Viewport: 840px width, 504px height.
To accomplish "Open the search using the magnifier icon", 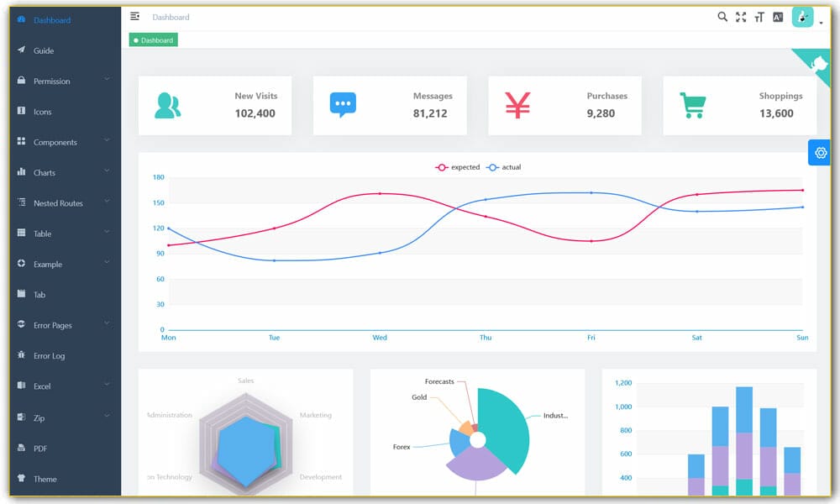I will (722, 16).
